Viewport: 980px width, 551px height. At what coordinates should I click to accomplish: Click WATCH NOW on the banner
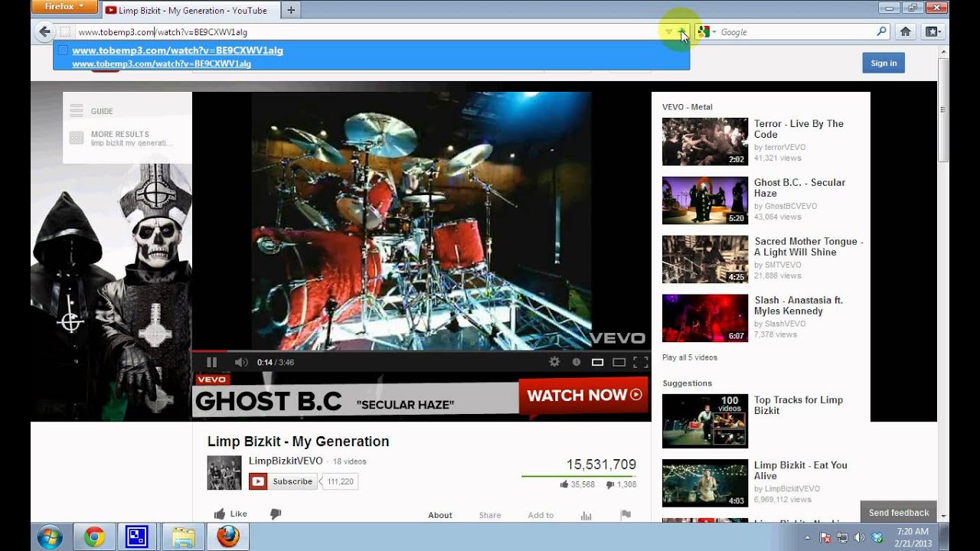[584, 396]
